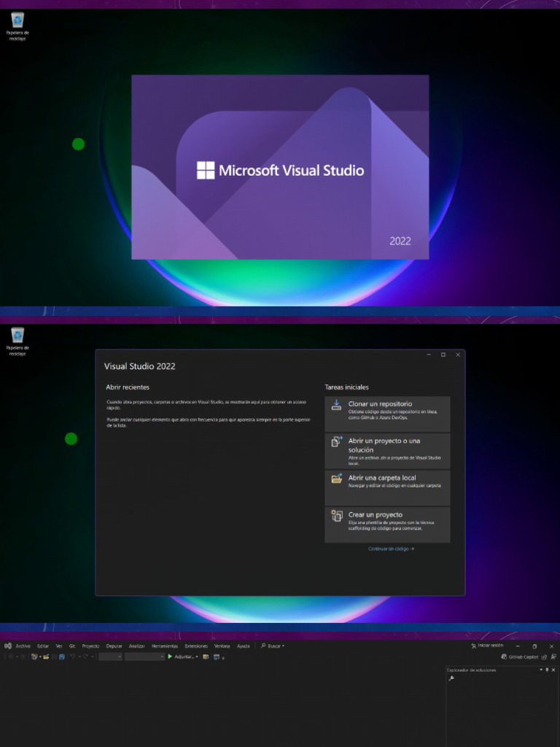Image resolution: width=560 pixels, height=747 pixels.
Task: Click the open project document icon
Action: [337, 441]
